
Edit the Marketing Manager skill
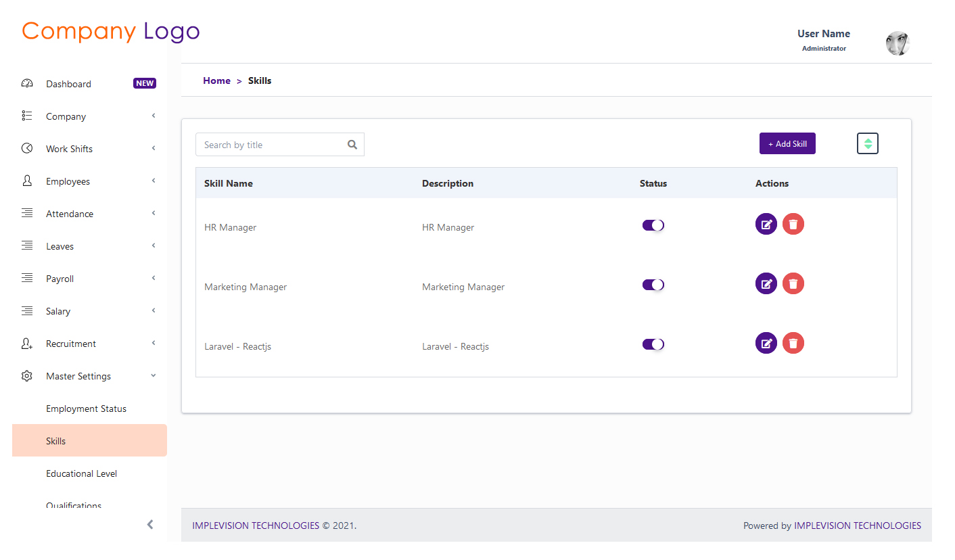tap(766, 283)
